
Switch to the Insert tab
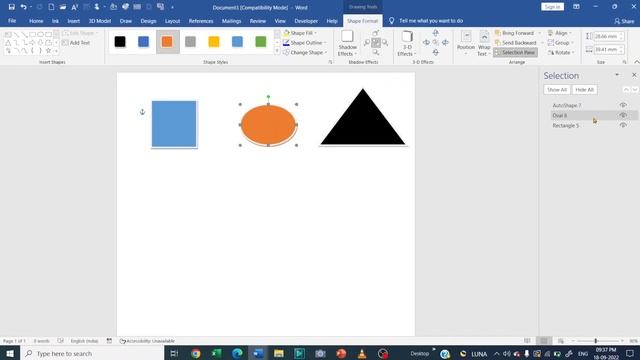coord(73,21)
